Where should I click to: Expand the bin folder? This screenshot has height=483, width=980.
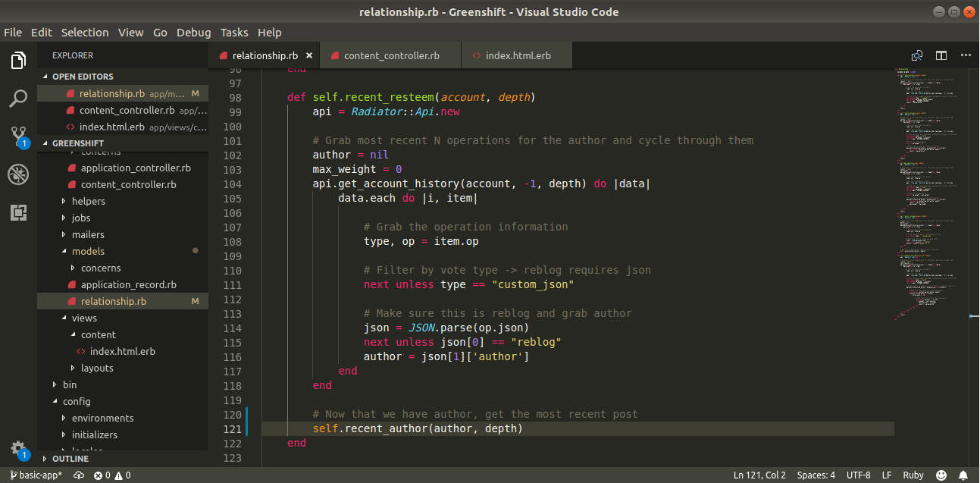123,384
